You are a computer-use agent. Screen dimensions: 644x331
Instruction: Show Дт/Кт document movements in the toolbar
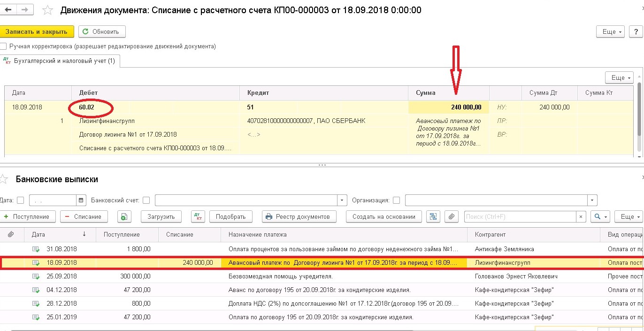tap(198, 216)
